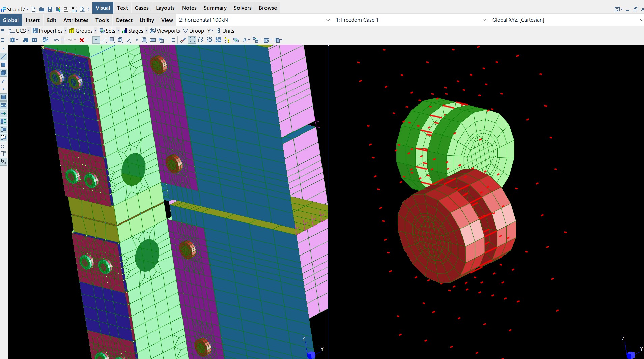Click the binoculars find icon
Viewport: 644px width, 359px height.
26,40
